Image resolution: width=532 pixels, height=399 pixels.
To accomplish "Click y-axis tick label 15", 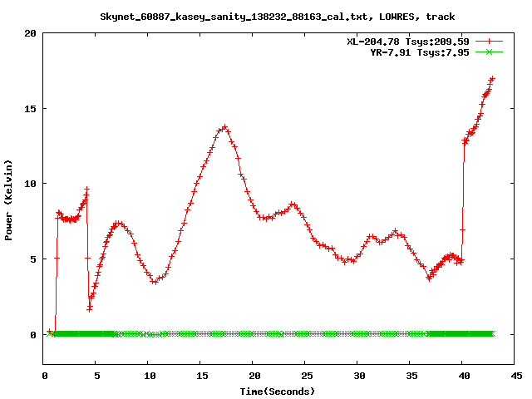I will click(x=30, y=109).
